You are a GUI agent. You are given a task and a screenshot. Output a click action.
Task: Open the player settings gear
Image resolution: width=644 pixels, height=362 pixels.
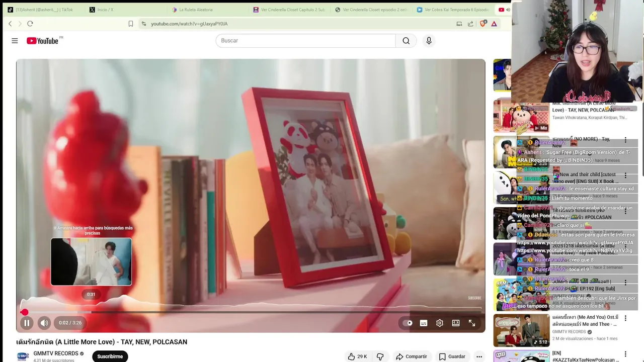pyautogui.click(x=440, y=323)
